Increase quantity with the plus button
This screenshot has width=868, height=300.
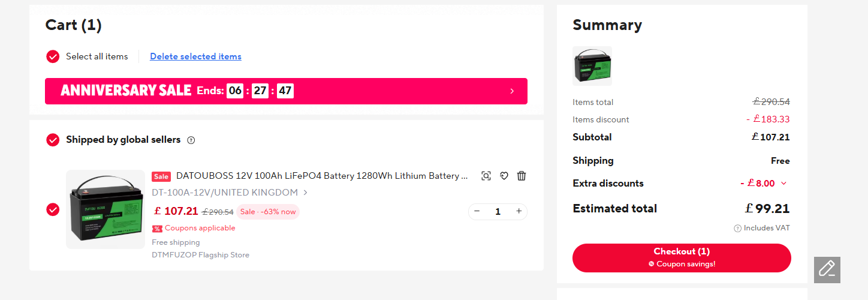519,211
